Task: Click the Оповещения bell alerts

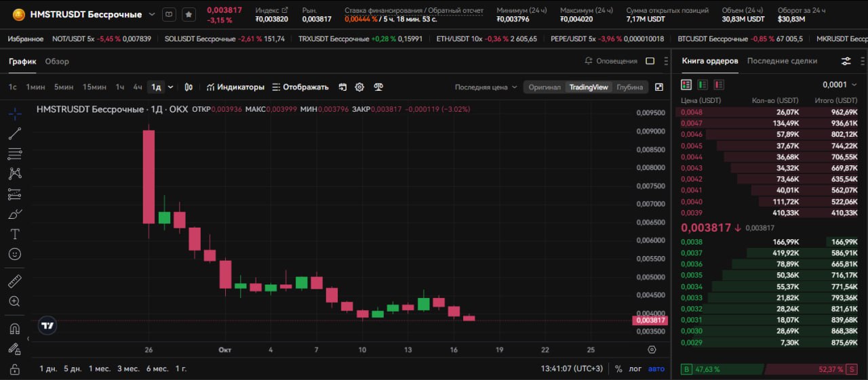Action: [611, 61]
